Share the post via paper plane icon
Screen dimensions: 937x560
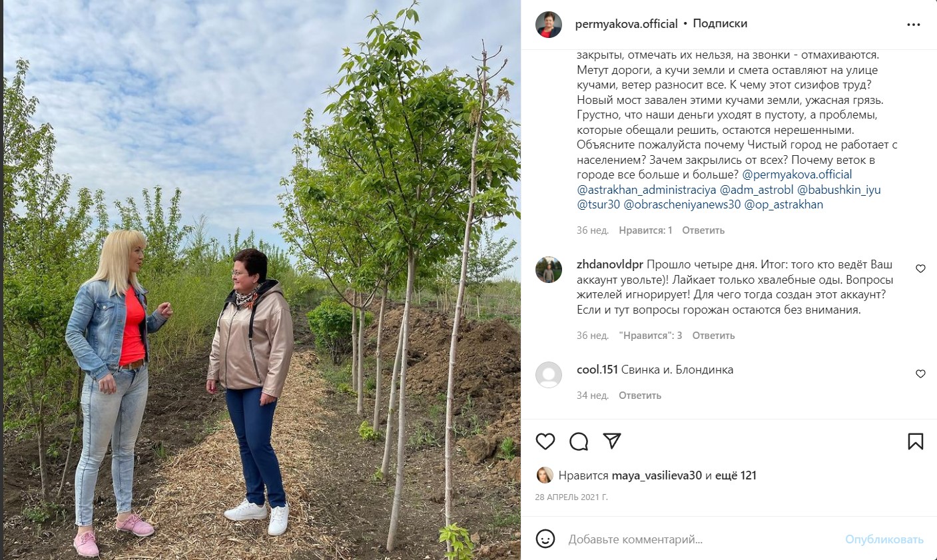[x=612, y=441]
